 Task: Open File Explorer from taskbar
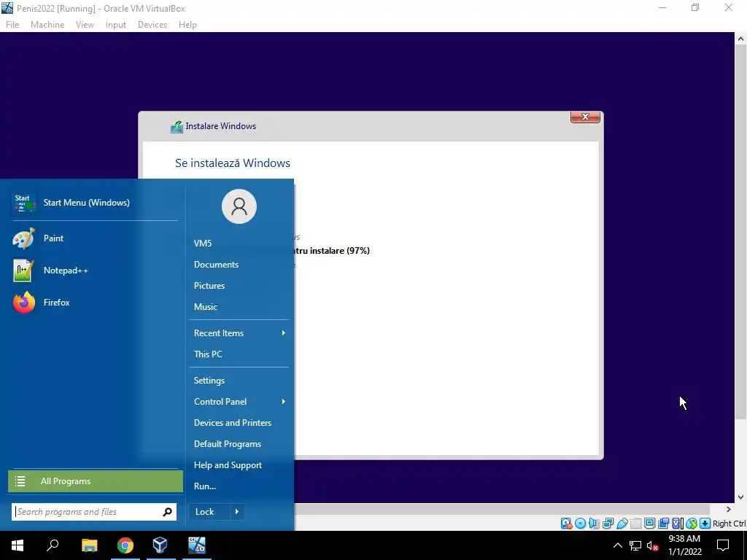tap(89, 545)
